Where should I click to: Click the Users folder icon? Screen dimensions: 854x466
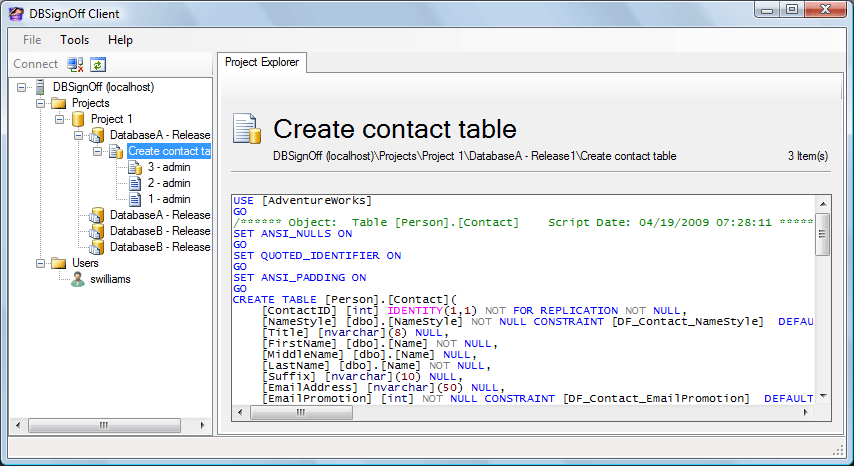coord(58,263)
